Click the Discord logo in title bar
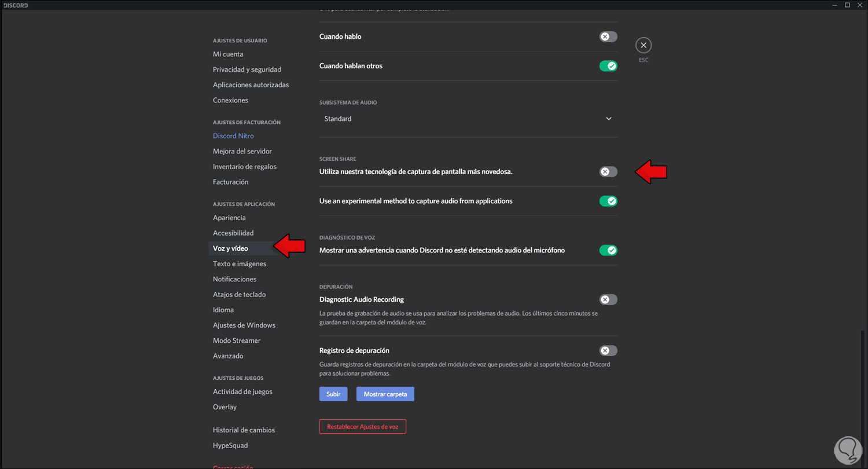Screen dimensions: 868x469 pyautogui.click(x=16, y=5)
